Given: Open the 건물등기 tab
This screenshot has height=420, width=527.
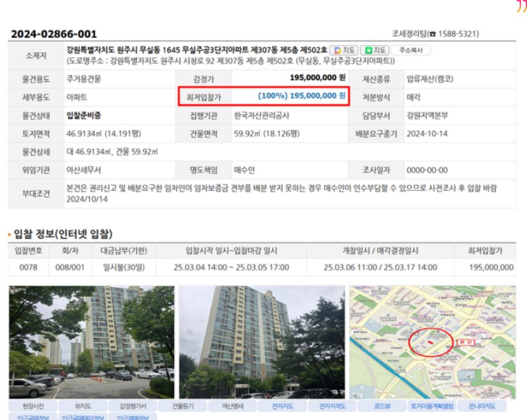Looking at the screenshot, I should (183, 406).
